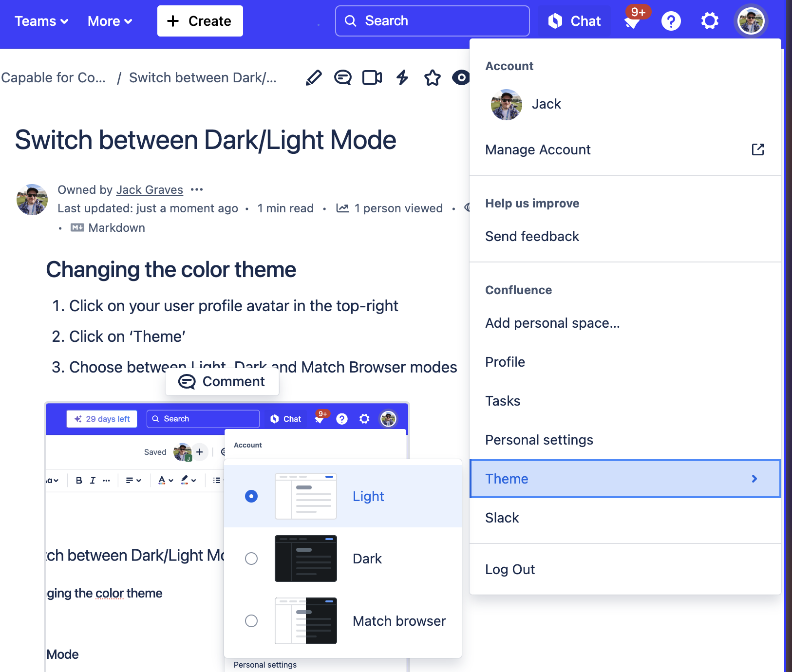Select the Match browser radio button
Viewport: 792px width, 672px height.
(251, 621)
